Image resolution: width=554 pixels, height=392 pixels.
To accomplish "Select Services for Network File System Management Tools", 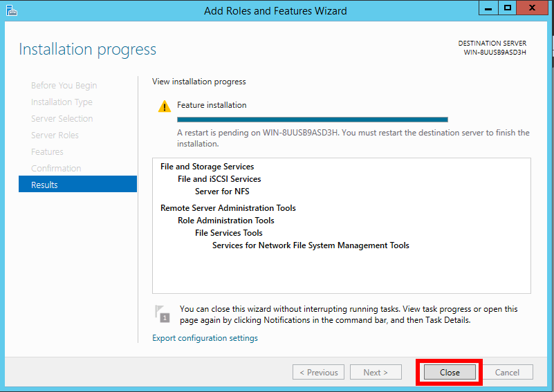I will coord(311,245).
